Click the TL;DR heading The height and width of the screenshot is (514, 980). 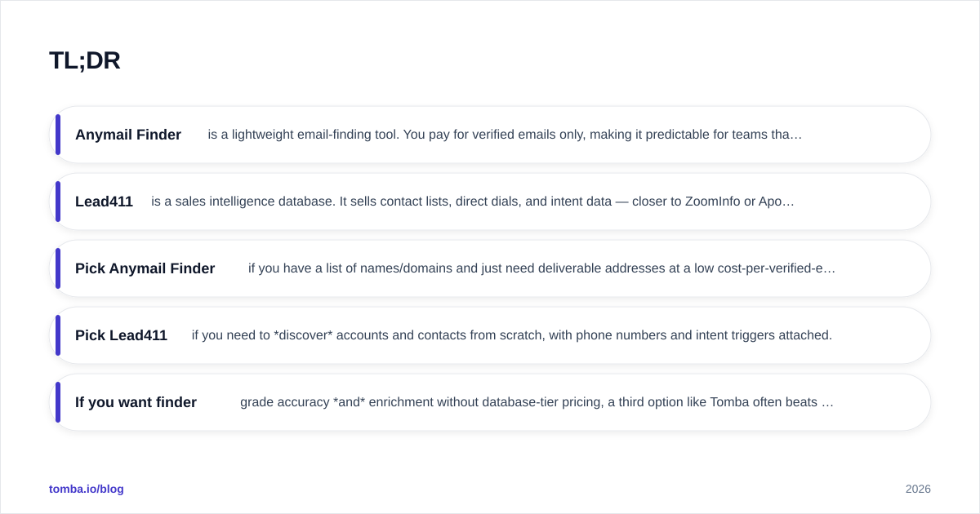click(x=84, y=60)
